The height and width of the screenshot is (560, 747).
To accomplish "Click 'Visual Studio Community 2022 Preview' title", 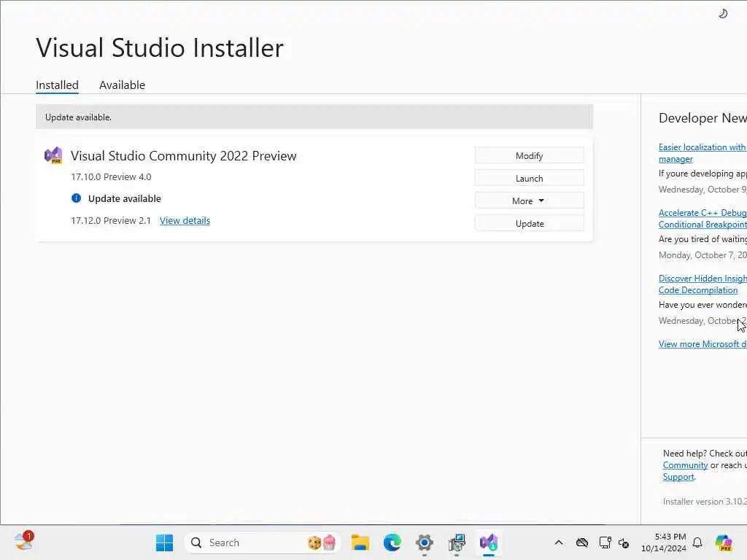I will tap(183, 156).
